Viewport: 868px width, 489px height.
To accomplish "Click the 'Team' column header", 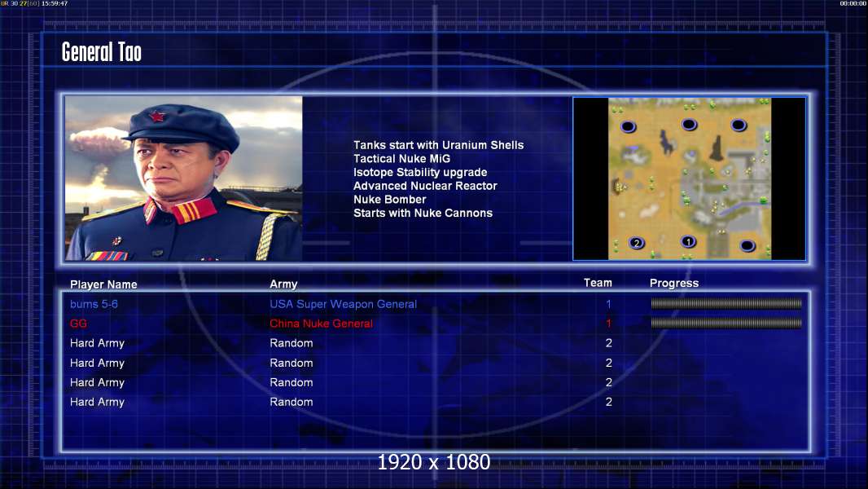I will point(598,283).
